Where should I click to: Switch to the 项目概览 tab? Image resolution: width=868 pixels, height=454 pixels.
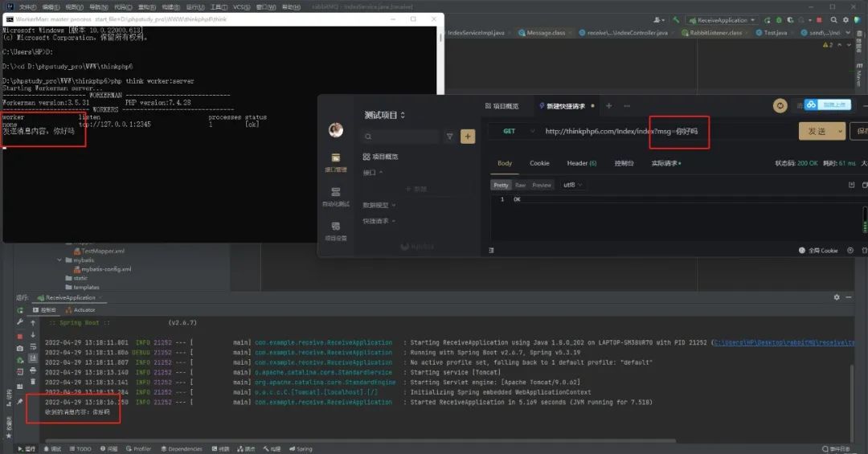(502, 106)
